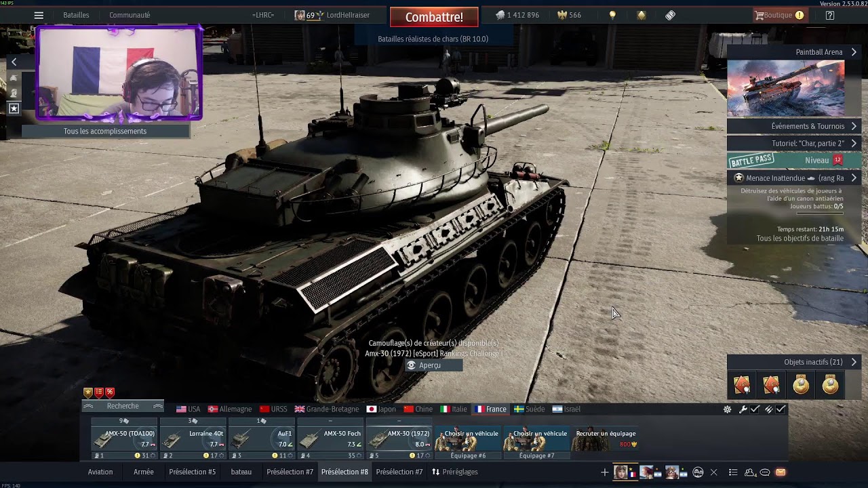Image resolution: width=868 pixels, height=488 pixels.
Task: Click Recruter un équipage
Action: 606,439
